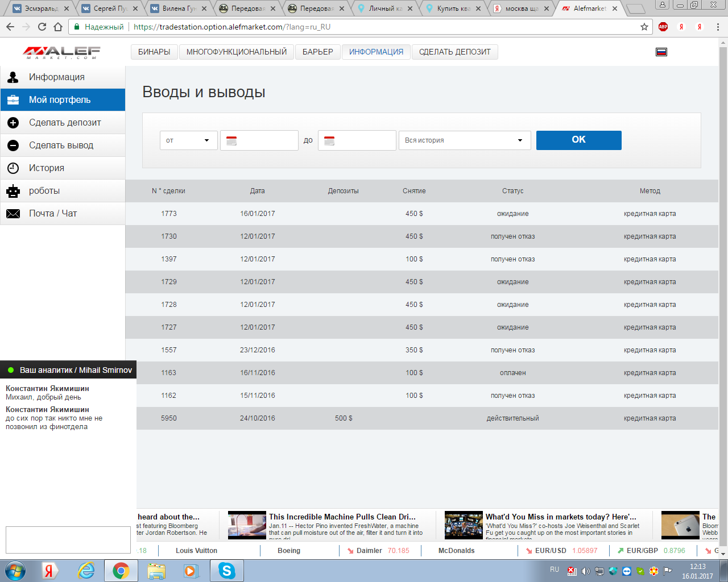
Task: Switch to the 'БАРЬЕР' tab
Action: 317,52
